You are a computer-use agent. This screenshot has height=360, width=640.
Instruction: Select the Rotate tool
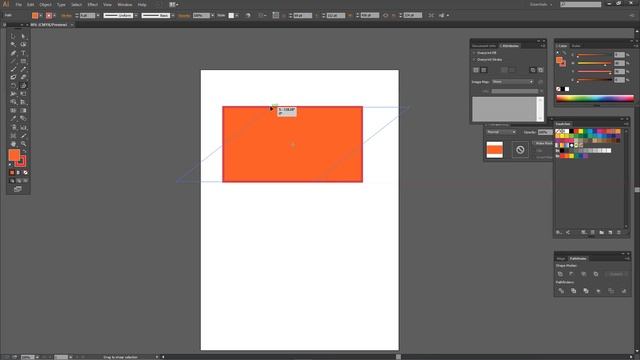point(13,86)
